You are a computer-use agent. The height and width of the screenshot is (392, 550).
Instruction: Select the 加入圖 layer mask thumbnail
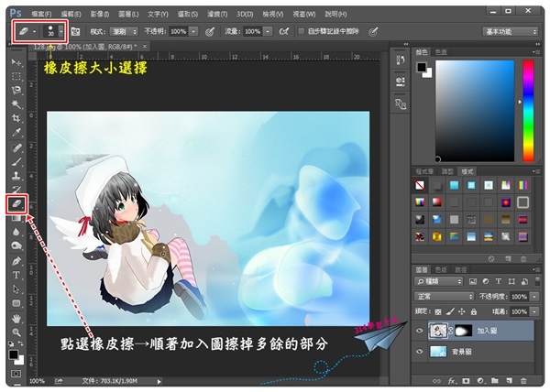463,331
